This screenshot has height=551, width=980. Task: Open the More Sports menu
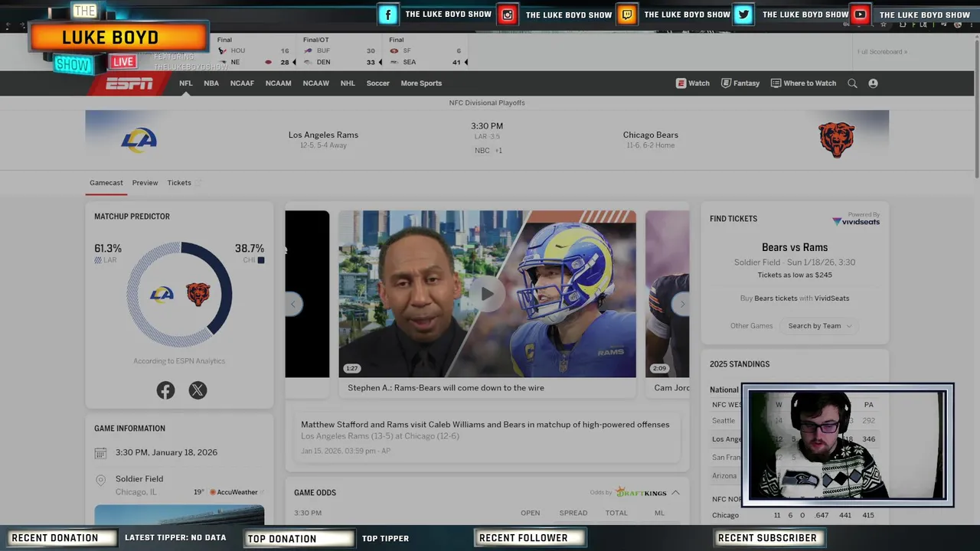[x=421, y=83]
